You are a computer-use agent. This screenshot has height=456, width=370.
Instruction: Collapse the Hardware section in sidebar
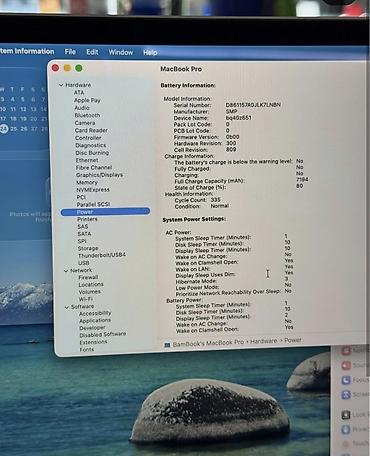tap(61, 85)
